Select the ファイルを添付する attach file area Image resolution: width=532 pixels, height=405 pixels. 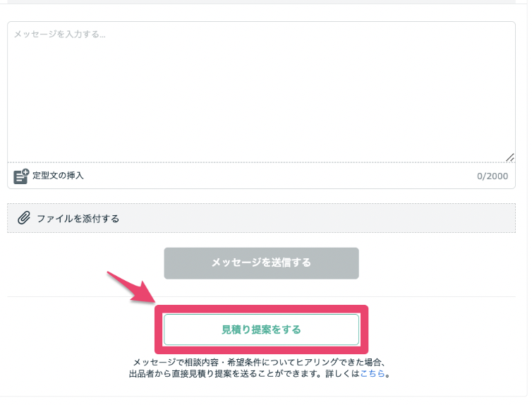(261, 218)
